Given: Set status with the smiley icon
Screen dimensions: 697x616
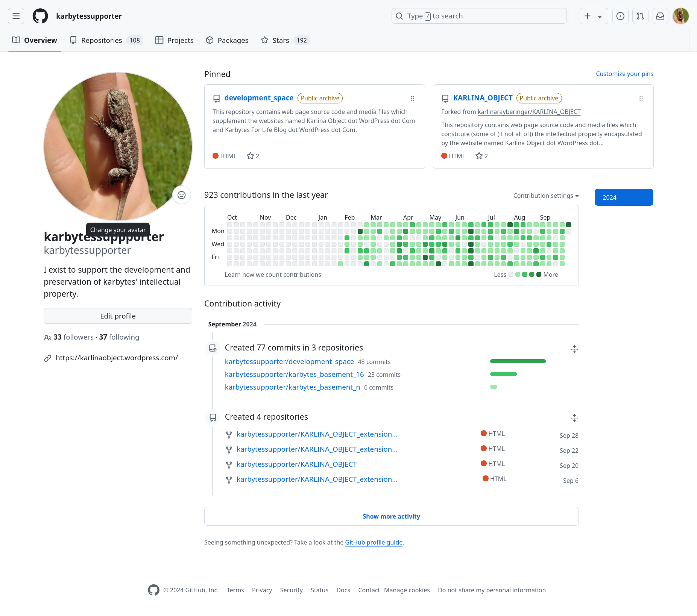Looking at the screenshot, I should pos(182,195).
